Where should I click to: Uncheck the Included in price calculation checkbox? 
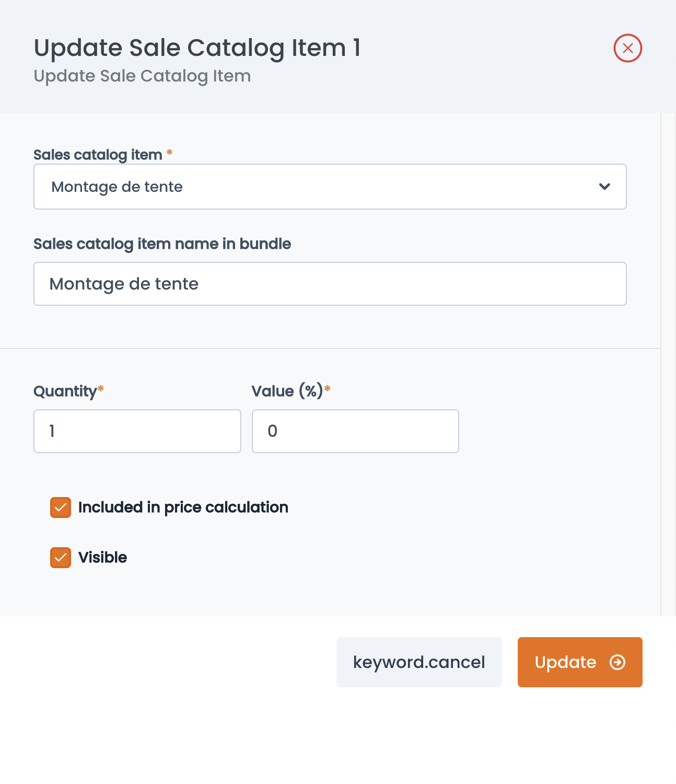61,508
